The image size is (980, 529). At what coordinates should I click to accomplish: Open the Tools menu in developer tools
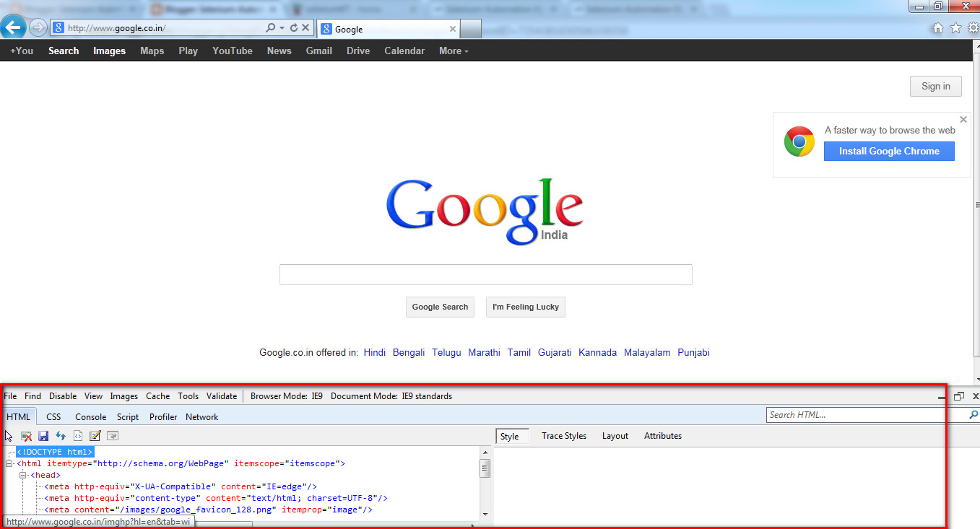click(188, 396)
